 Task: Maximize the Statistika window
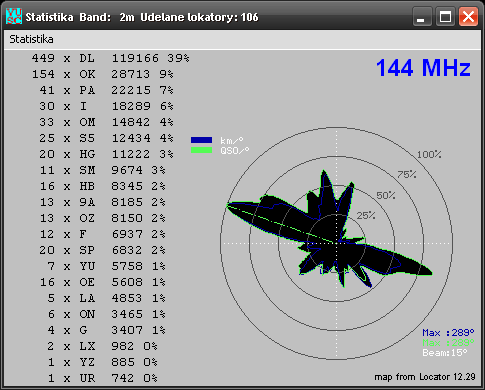click(x=445, y=17)
